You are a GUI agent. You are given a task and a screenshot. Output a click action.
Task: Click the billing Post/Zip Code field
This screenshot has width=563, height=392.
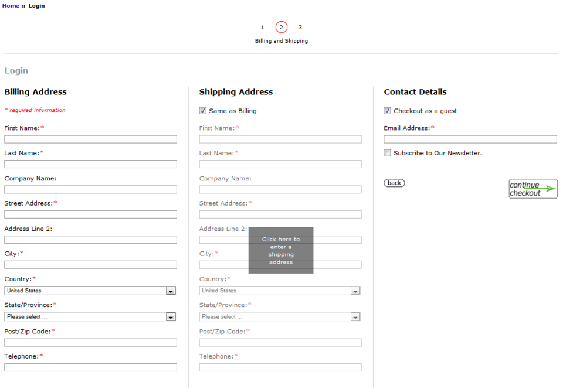point(90,342)
